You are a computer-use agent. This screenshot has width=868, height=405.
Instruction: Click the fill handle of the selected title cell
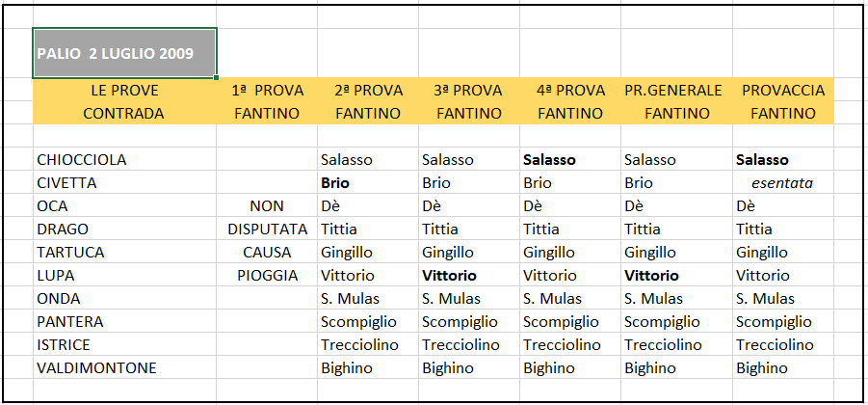click(216, 77)
